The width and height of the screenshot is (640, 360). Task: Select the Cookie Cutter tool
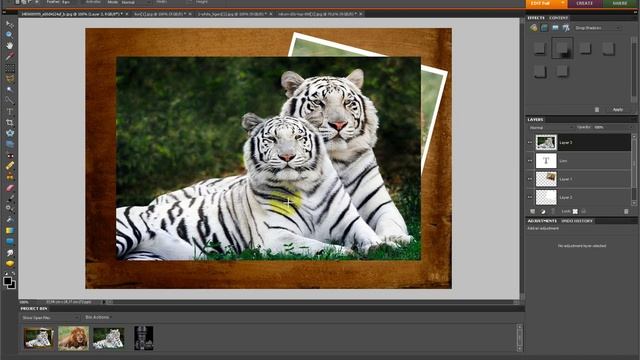[x=9, y=133]
